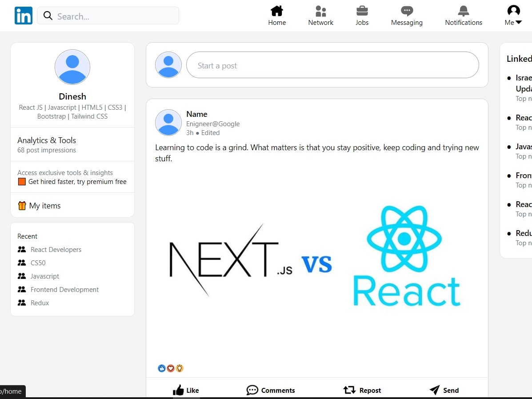Repost the Next.js vs React post
This screenshot has width=532, height=399.
[x=362, y=390]
